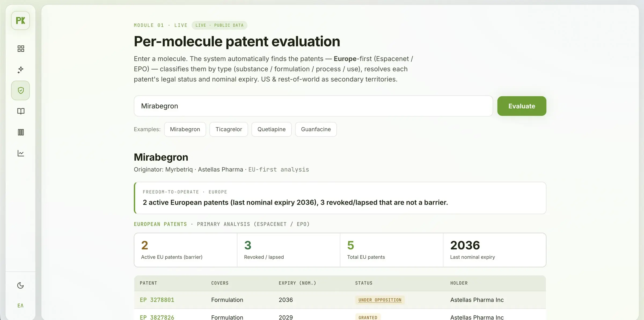Click the Per-molecule patent evaluation title
The image size is (644, 320).
coord(237,41)
